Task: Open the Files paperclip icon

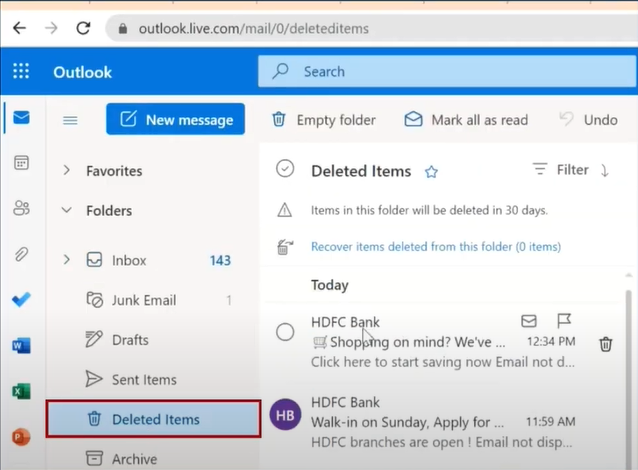Action: [21, 254]
